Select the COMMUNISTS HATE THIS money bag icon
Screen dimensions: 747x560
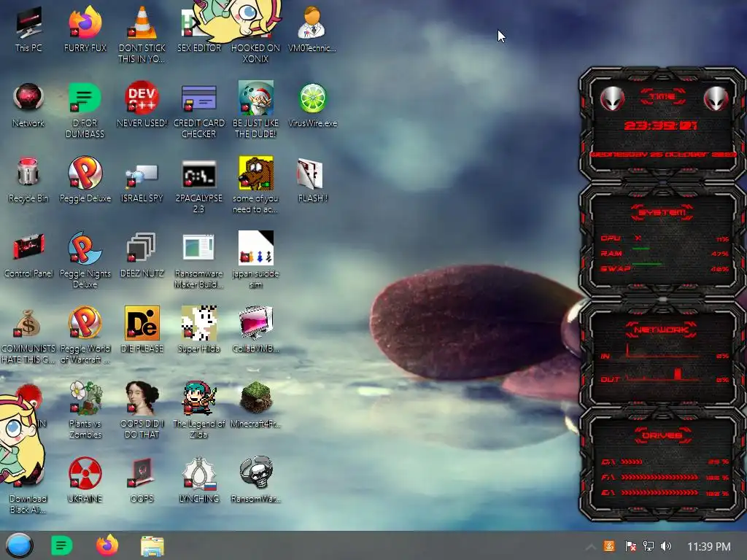[x=28, y=323]
